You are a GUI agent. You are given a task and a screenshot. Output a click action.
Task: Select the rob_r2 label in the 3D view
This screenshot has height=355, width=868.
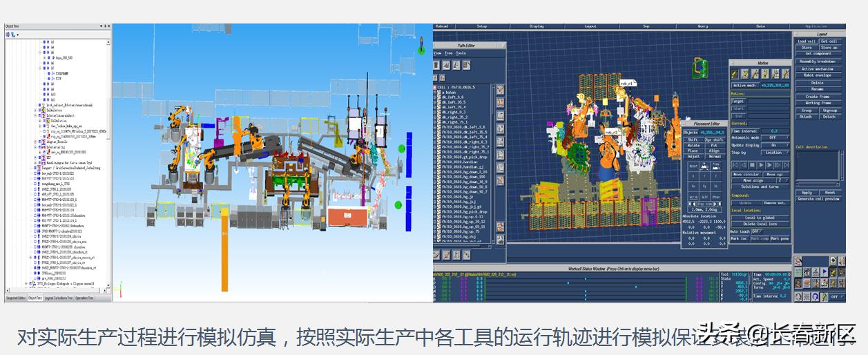(x=612, y=131)
